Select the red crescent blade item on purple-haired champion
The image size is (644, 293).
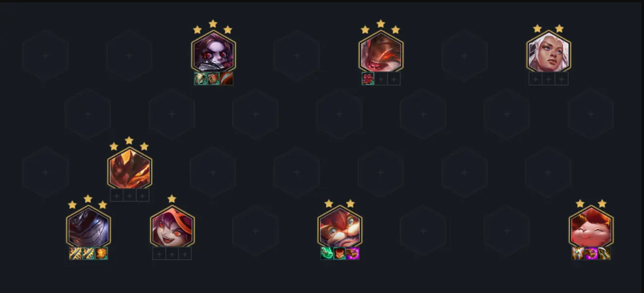tap(227, 79)
